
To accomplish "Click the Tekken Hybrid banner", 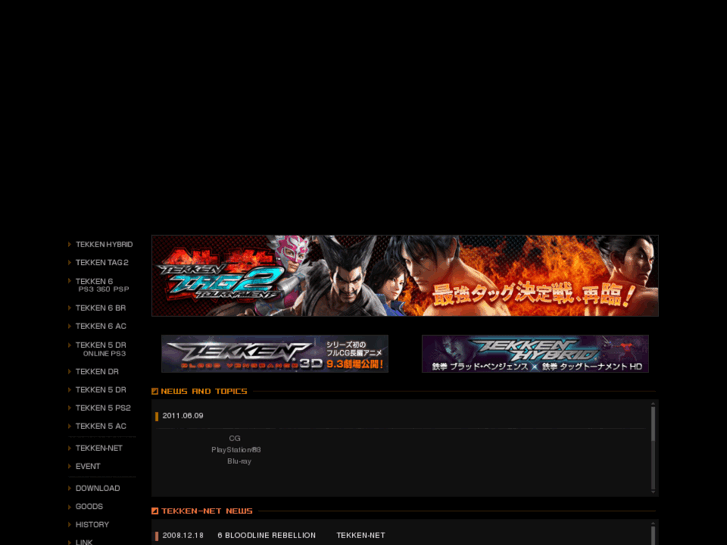I will [x=535, y=354].
